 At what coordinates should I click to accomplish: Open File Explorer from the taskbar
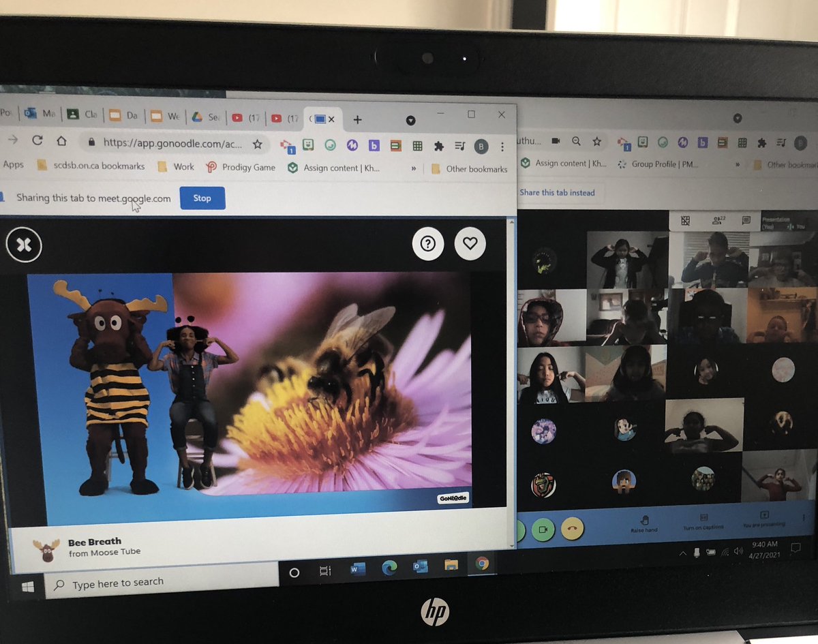click(x=451, y=564)
